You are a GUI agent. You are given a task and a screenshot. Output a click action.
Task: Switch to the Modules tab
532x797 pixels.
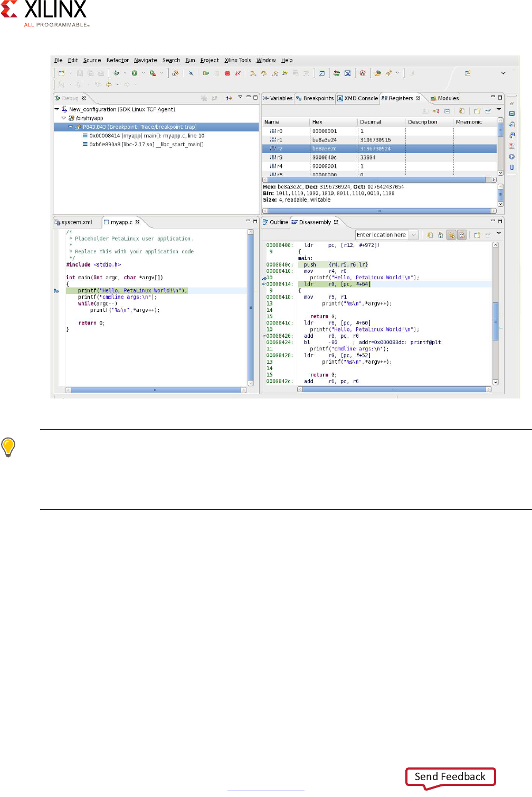(444, 98)
